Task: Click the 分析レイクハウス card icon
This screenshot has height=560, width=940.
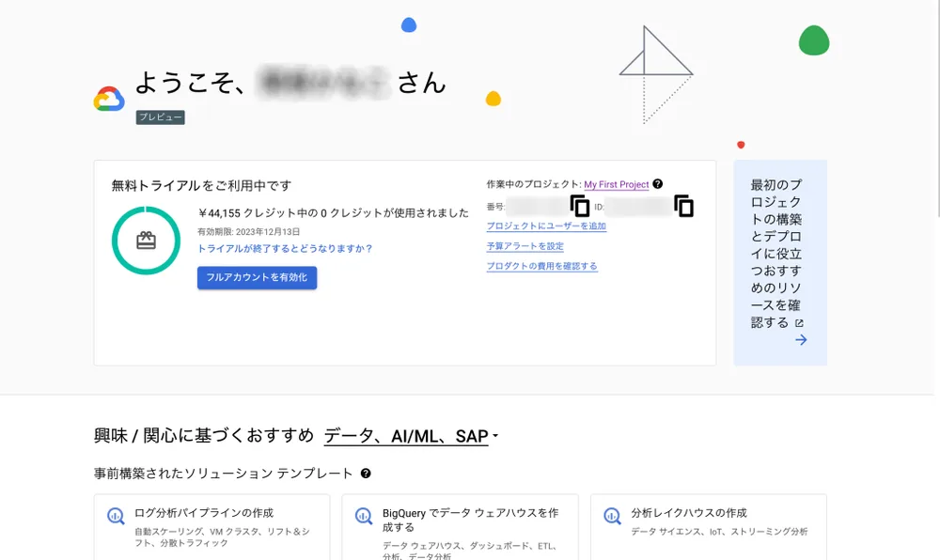Action: 612,516
